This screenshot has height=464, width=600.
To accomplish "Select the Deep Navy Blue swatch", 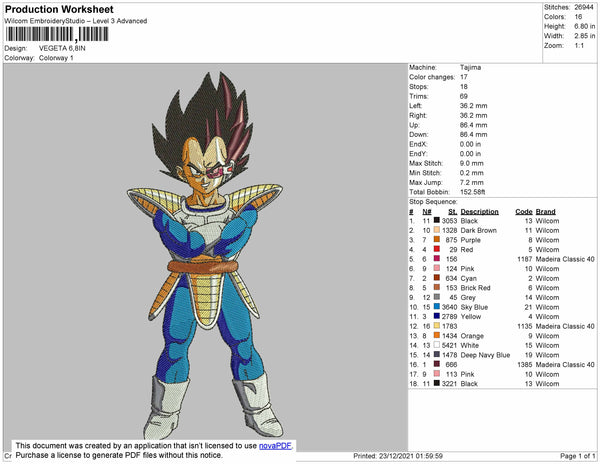I will click(x=437, y=355).
